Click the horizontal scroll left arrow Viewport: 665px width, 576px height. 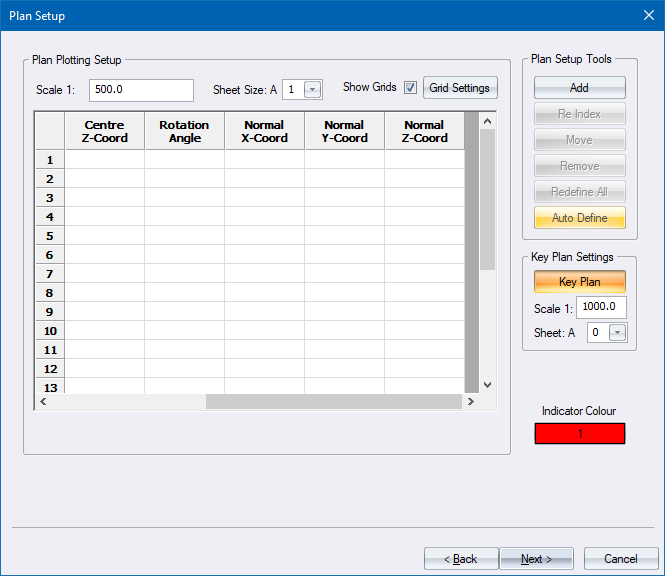pyautogui.click(x=43, y=402)
